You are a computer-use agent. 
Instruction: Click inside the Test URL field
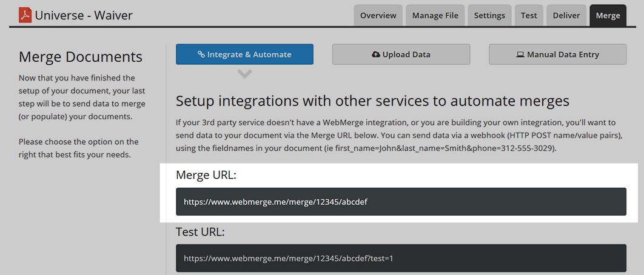point(401,258)
